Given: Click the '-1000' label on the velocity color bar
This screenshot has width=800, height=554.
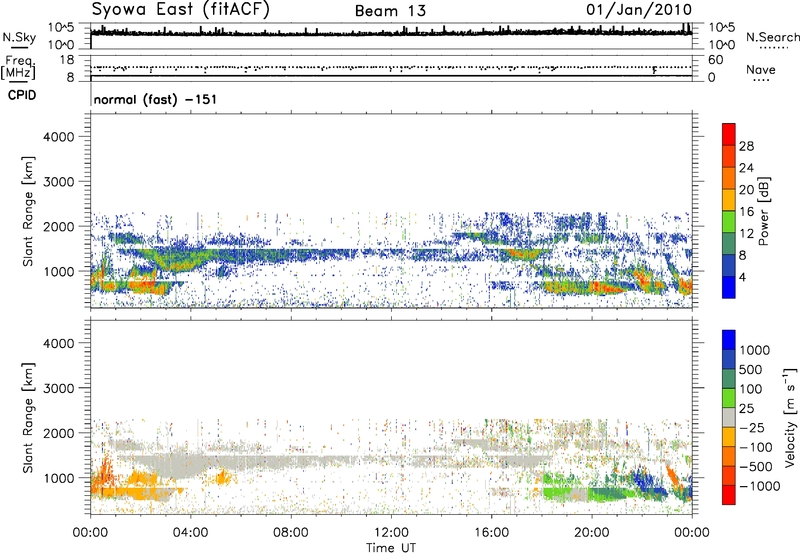Looking at the screenshot, I should [760, 486].
